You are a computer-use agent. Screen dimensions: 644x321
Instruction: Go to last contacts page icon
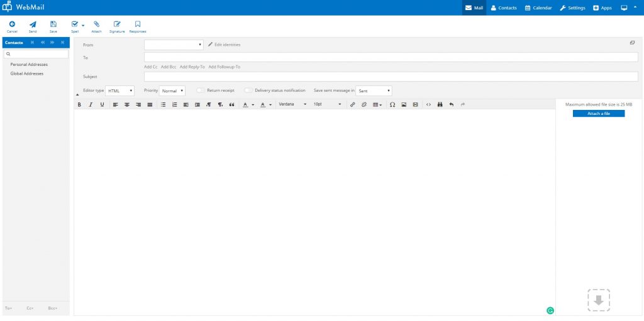coord(62,42)
